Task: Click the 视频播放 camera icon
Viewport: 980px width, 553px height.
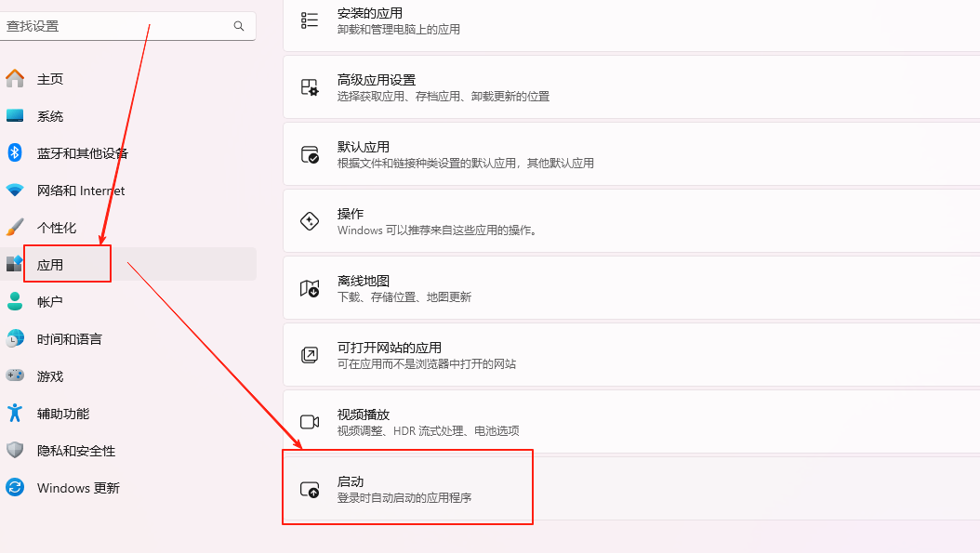Action: (310, 422)
